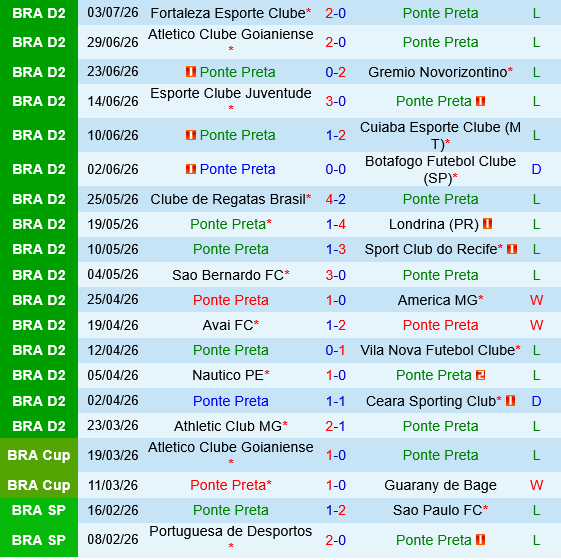
Task: Select the W result in the Avai FC row
Action: 536,325
